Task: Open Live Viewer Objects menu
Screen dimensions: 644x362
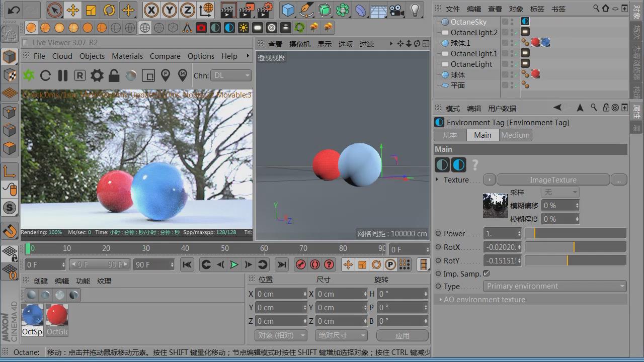Action: tap(92, 56)
